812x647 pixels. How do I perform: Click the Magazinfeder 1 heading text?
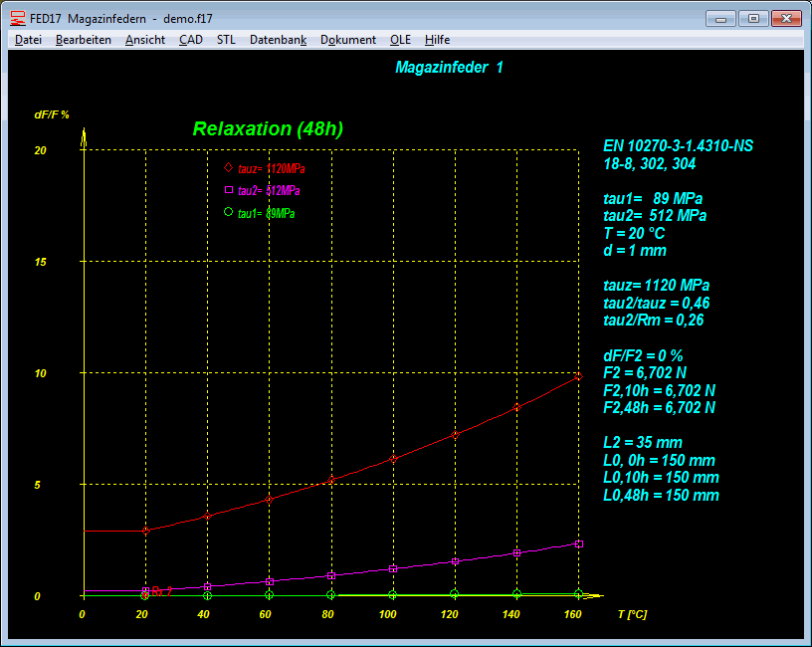[x=450, y=68]
